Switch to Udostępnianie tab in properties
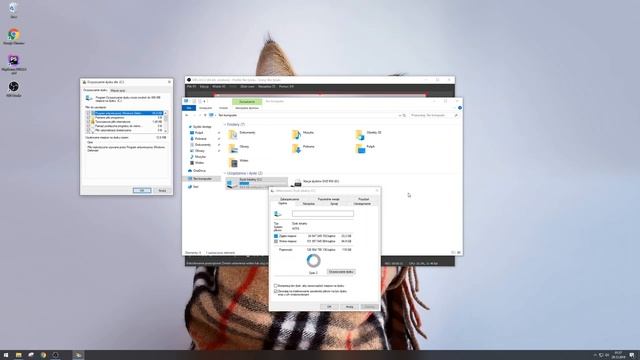Viewport: 640px width, 360px height. (362, 204)
